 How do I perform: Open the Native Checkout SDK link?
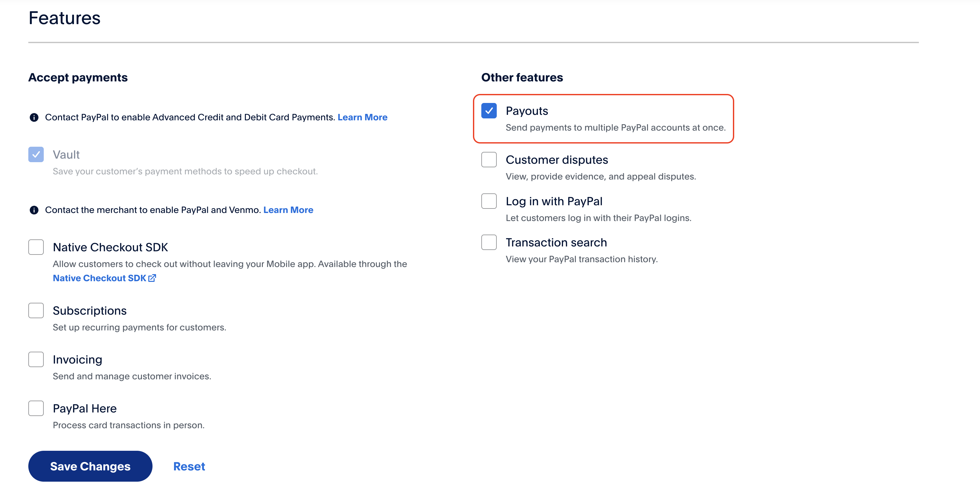[x=99, y=278]
